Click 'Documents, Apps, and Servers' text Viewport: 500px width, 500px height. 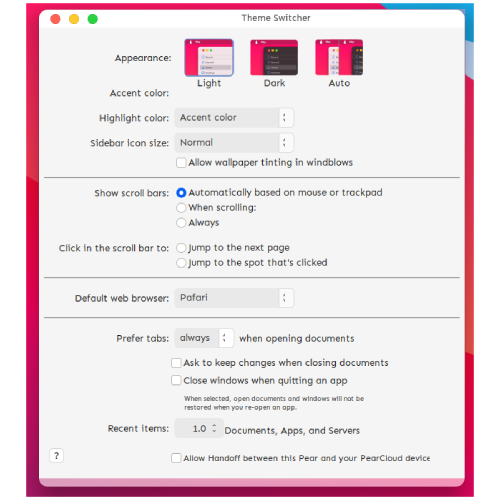(x=292, y=430)
